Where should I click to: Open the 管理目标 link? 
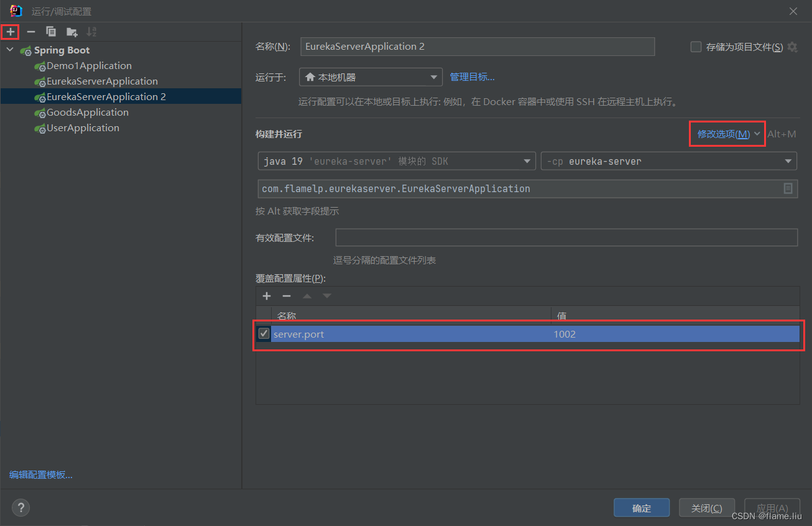tap(472, 76)
